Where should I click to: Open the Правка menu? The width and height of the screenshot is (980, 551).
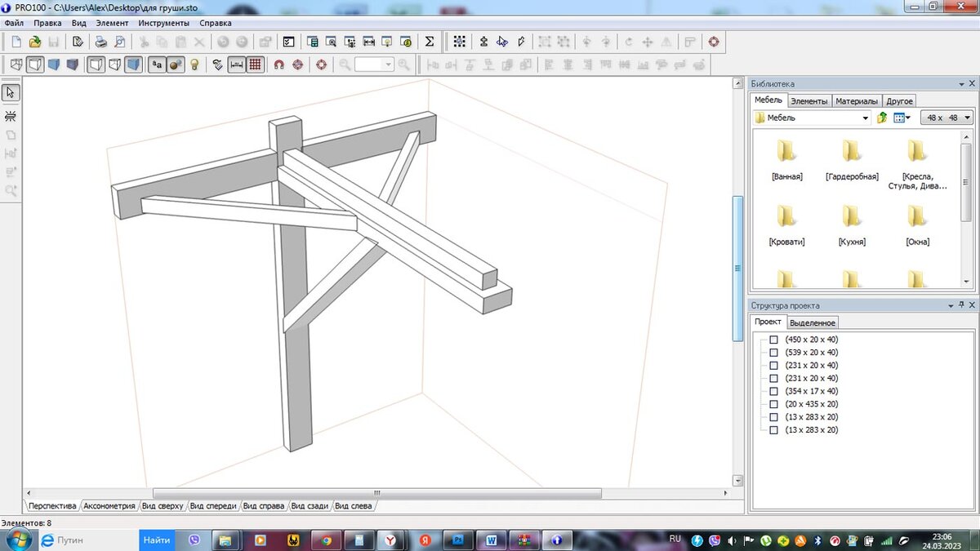[47, 23]
